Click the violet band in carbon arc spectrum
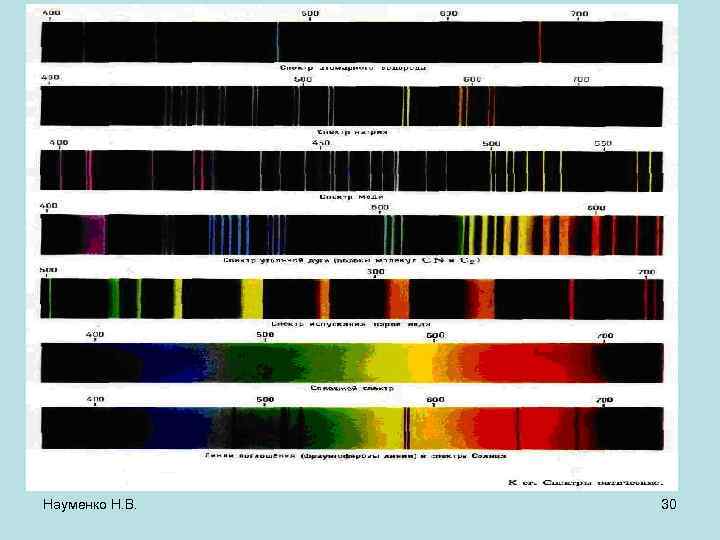 click(x=94, y=235)
